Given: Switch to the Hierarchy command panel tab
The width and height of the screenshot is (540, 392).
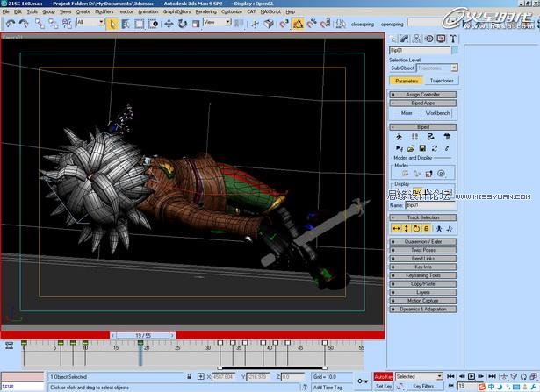Looking at the screenshot, I should pos(417,39).
